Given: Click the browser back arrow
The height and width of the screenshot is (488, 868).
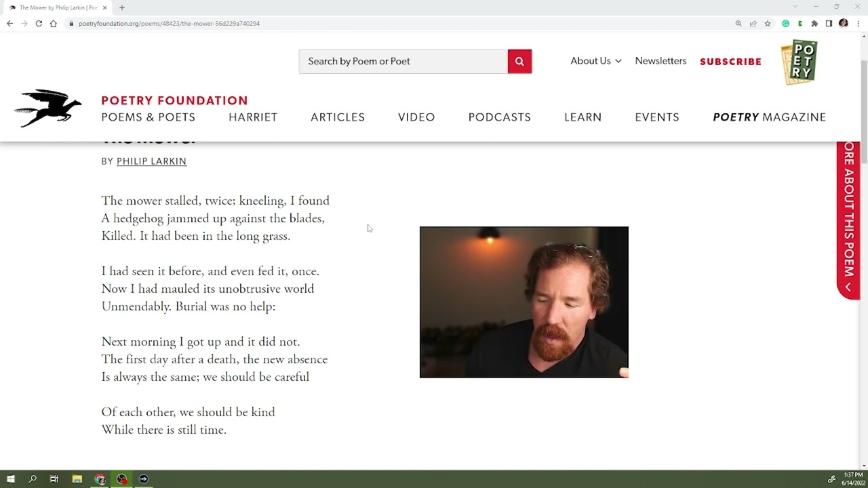Looking at the screenshot, I should pyautogui.click(x=9, y=23).
